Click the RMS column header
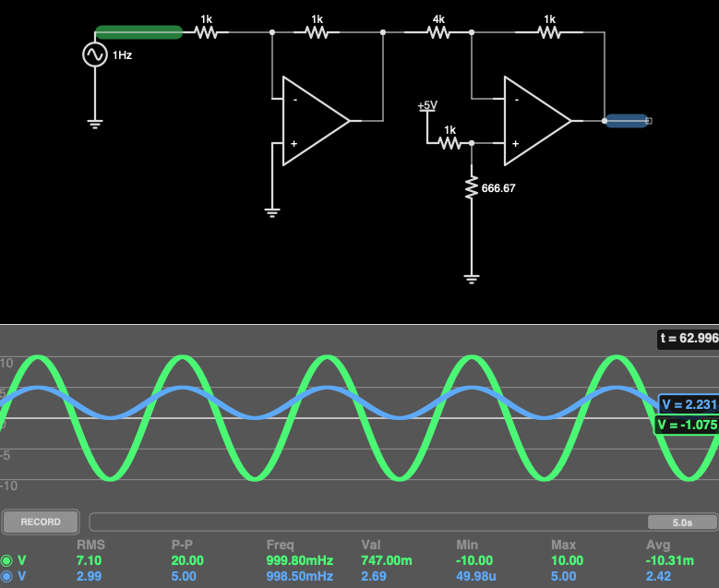This screenshot has width=719, height=588. point(90,545)
